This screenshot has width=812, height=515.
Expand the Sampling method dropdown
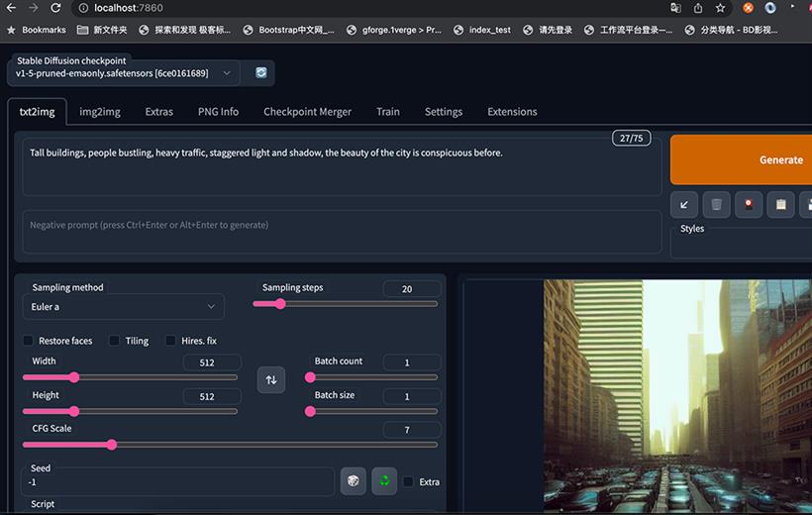pyautogui.click(x=123, y=307)
